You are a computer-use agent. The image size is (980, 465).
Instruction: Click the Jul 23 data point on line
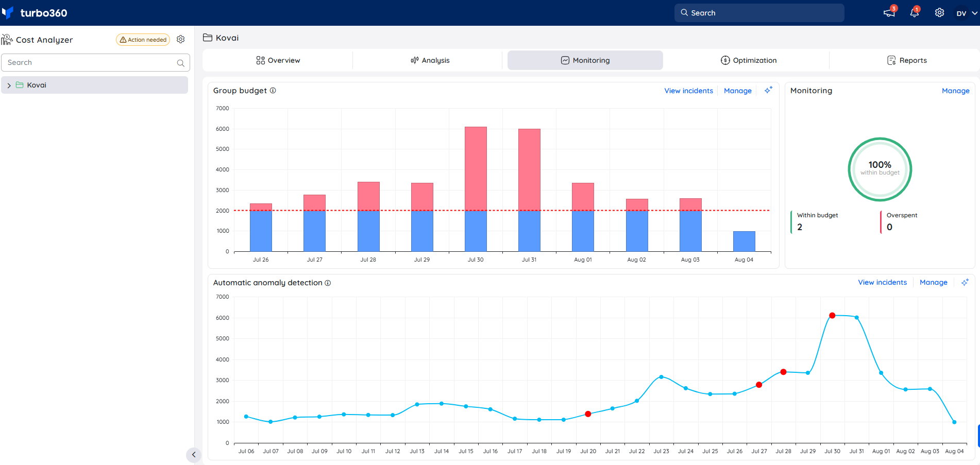pyautogui.click(x=661, y=377)
